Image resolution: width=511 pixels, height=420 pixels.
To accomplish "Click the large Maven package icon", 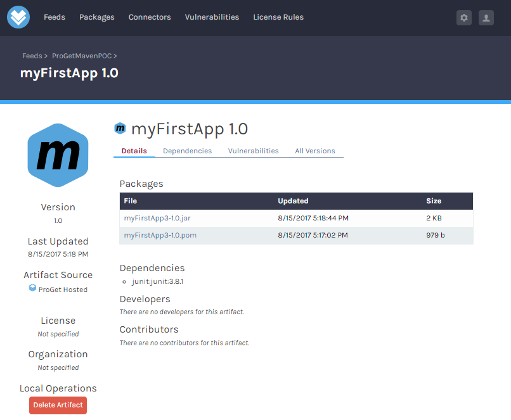I will pos(58,155).
